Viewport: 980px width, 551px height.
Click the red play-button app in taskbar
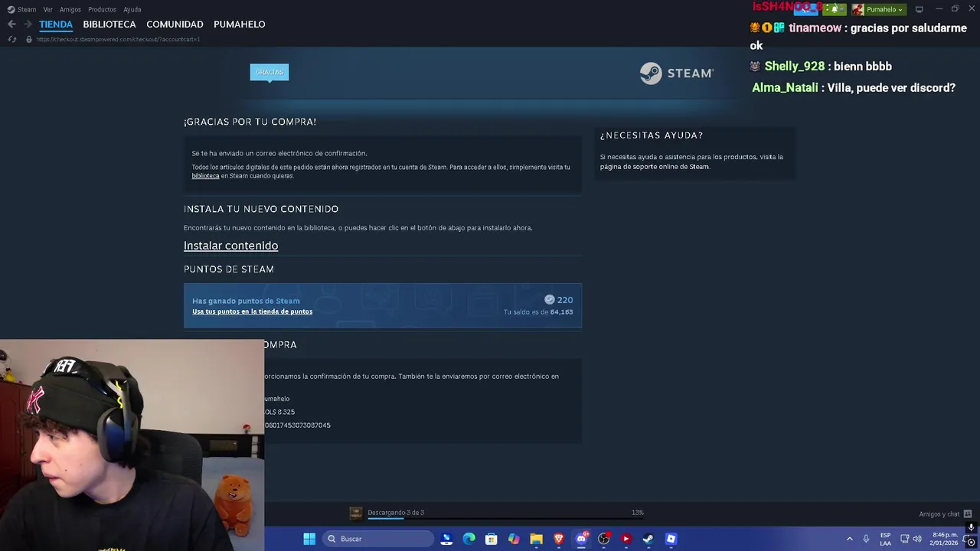pos(626,539)
